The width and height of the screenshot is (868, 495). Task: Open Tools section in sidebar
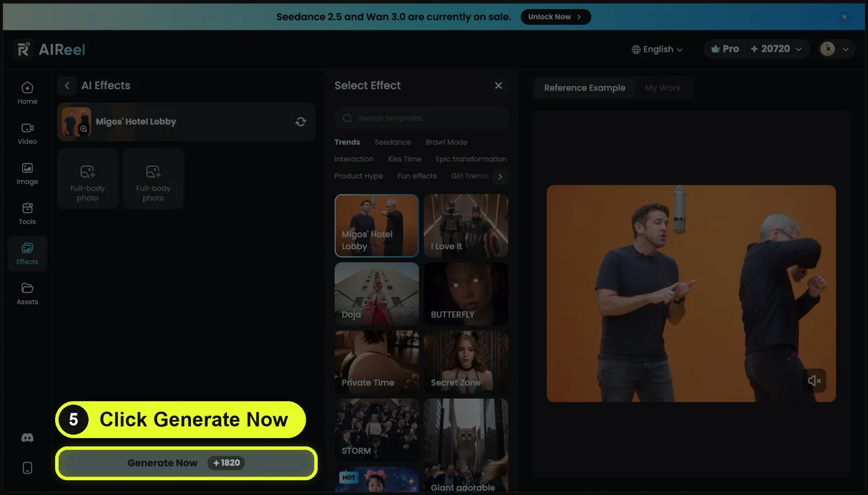pyautogui.click(x=27, y=213)
